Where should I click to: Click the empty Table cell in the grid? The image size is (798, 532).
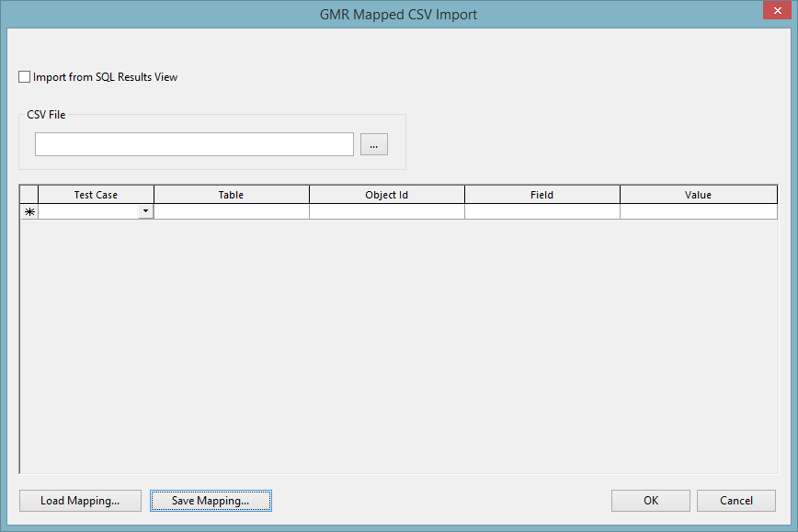click(231, 211)
